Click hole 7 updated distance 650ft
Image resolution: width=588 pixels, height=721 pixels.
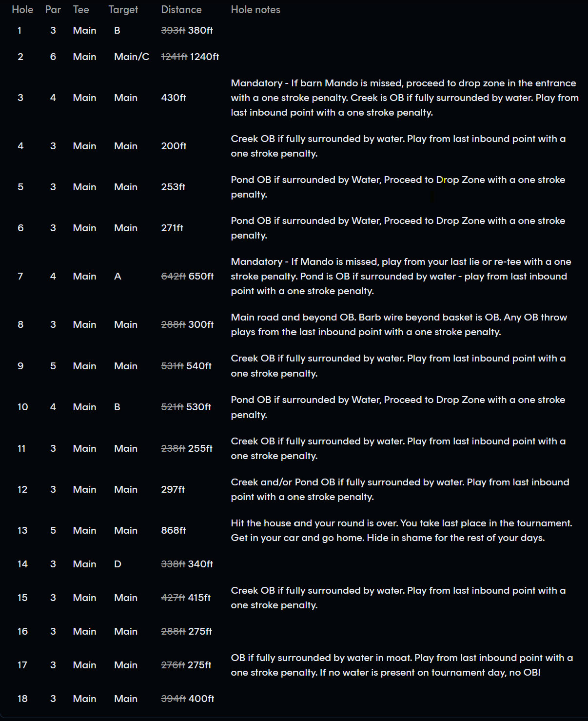click(201, 276)
